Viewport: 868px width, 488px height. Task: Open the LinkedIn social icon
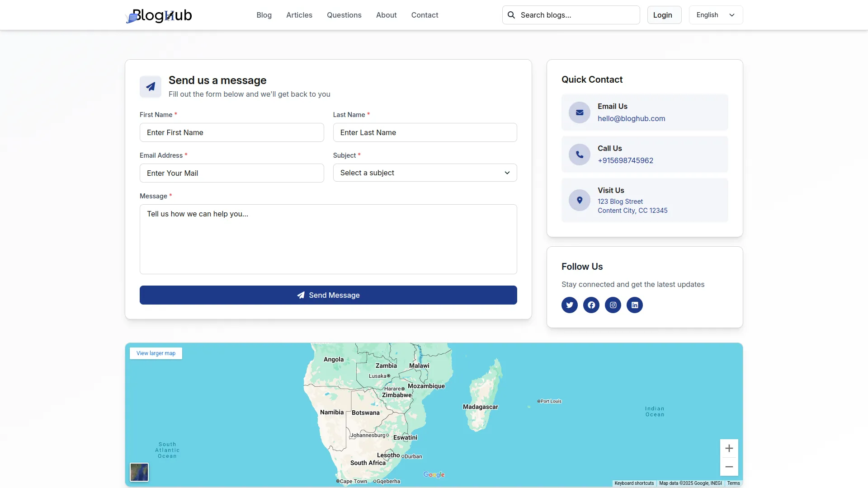(x=635, y=305)
